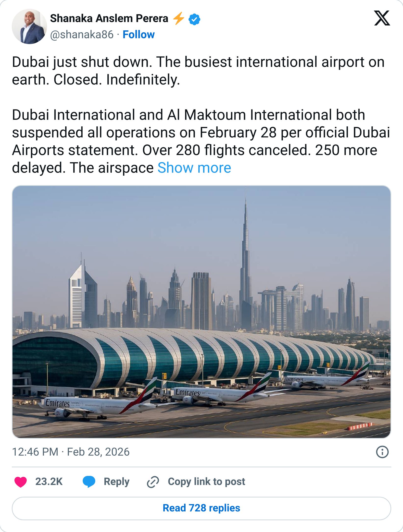Open reply via speech bubble icon
Screen dimensions: 403x532
point(89,481)
